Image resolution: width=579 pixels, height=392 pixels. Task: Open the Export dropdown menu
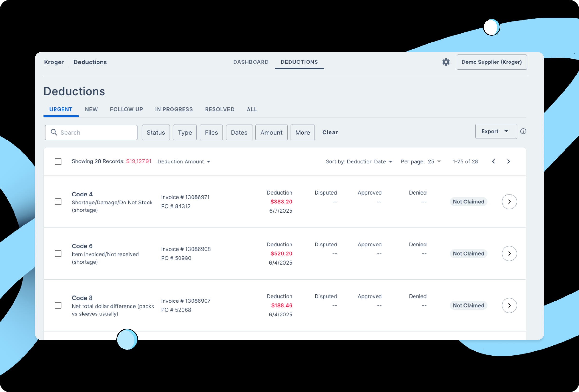pos(496,131)
